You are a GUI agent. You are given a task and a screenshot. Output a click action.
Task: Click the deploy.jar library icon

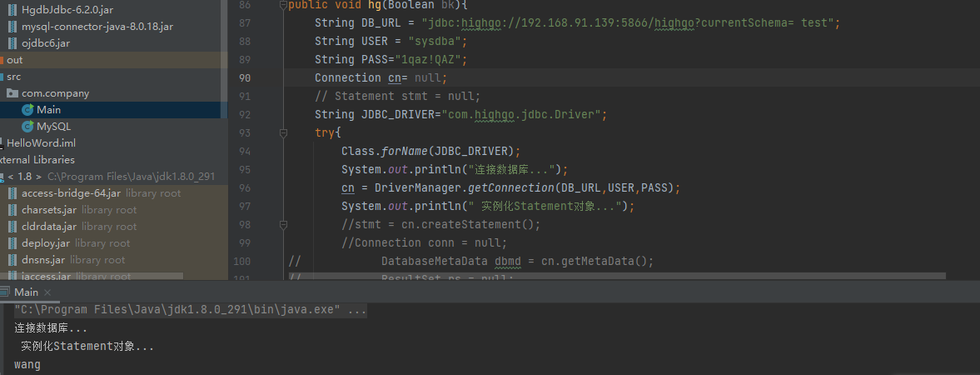tap(12, 242)
